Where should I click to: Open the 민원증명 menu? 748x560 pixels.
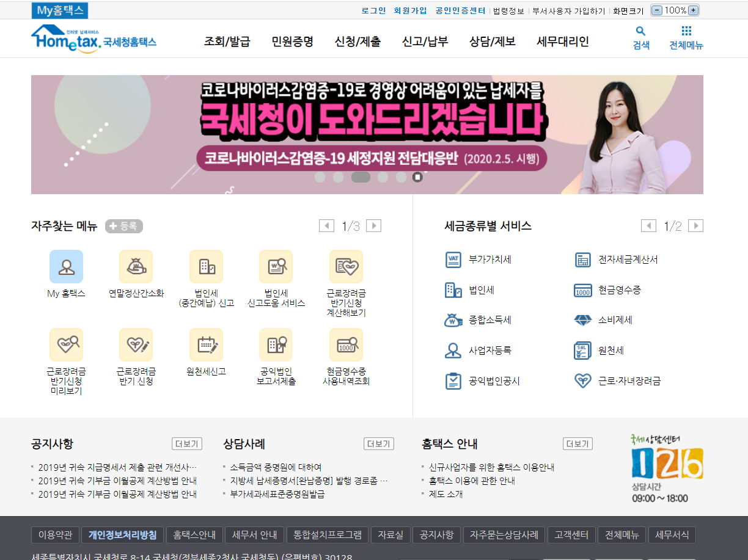click(x=293, y=42)
